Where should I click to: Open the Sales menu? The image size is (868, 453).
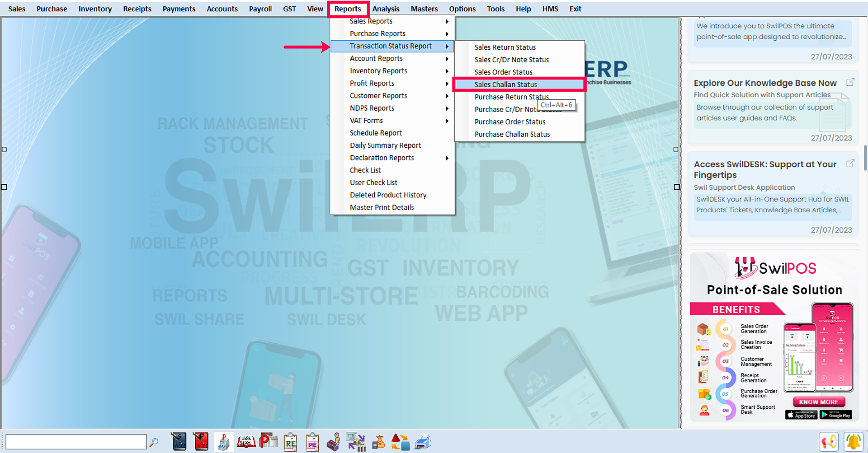point(17,9)
